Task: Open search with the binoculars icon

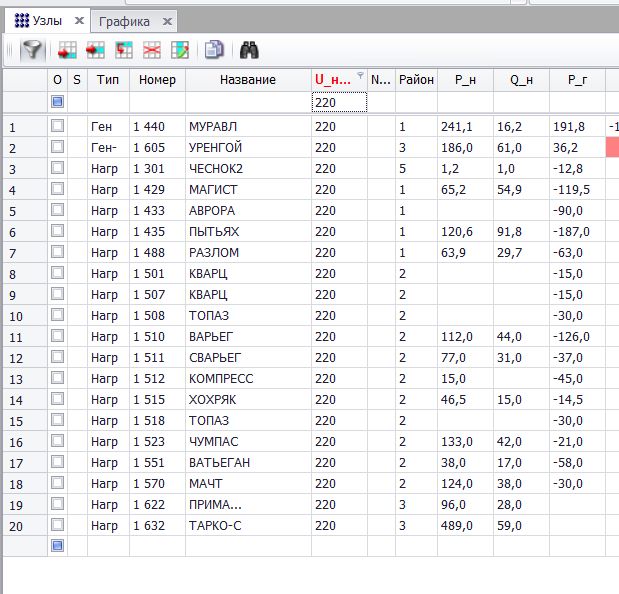Action: [x=249, y=49]
